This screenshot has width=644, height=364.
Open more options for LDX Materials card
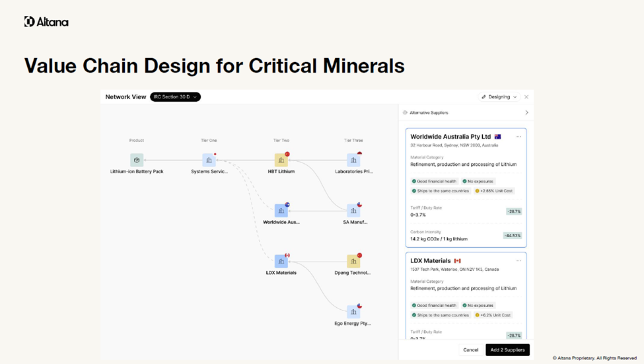pos(519,261)
